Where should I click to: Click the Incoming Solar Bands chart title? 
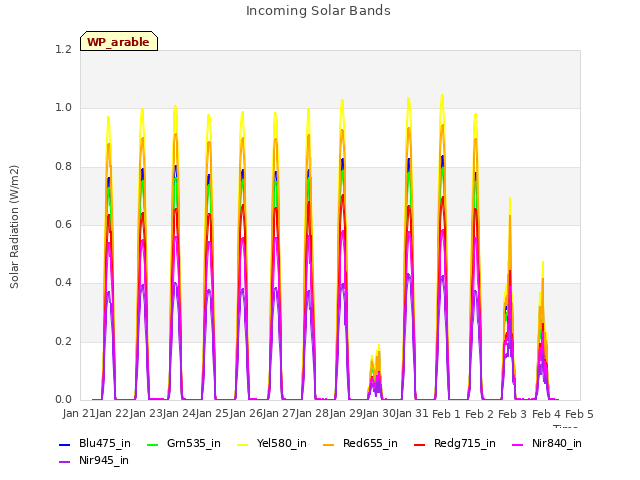[318, 11]
